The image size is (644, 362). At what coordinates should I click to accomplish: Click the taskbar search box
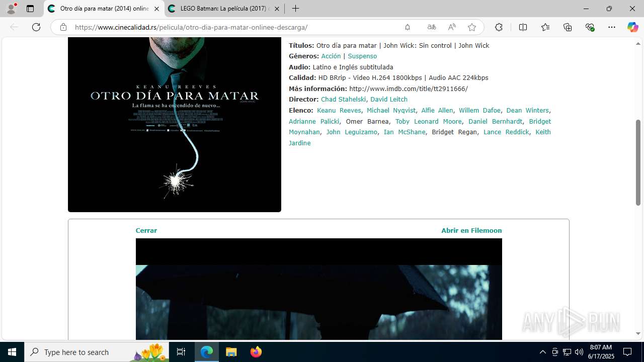click(97, 352)
